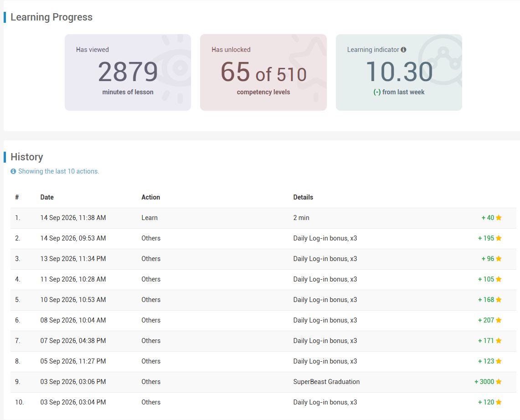The image size is (520, 420).
Task: Click the 'Learn' action in row 1
Action: tap(149, 218)
